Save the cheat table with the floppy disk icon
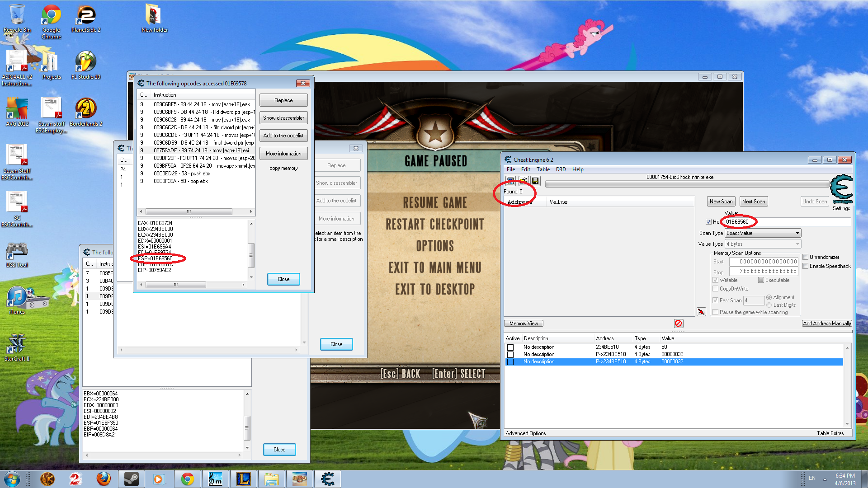 [x=535, y=180]
